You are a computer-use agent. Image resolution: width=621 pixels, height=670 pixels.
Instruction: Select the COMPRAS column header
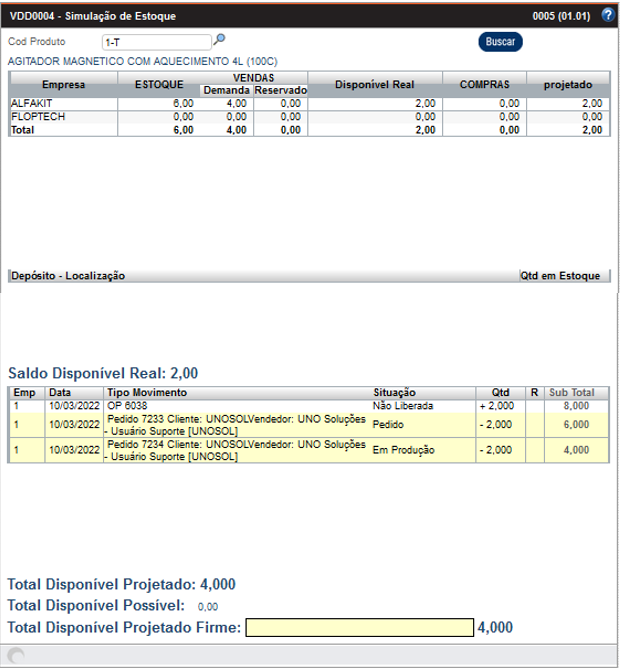(x=483, y=85)
